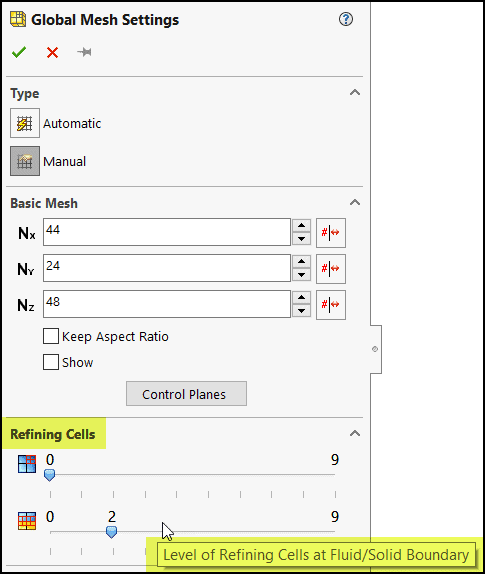The image size is (485, 574).
Task: Pin the panel with the pushpin icon
Action: click(x=85, y=52)
